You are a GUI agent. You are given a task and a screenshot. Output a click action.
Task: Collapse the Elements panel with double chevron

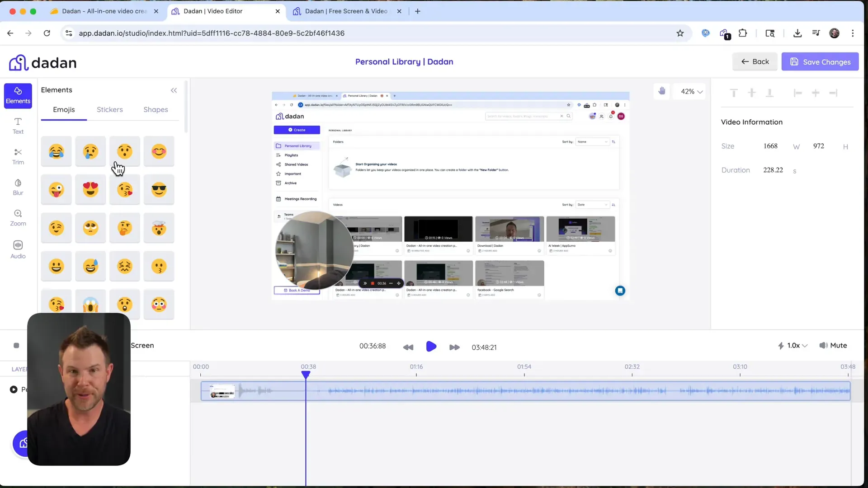(174, 90)
